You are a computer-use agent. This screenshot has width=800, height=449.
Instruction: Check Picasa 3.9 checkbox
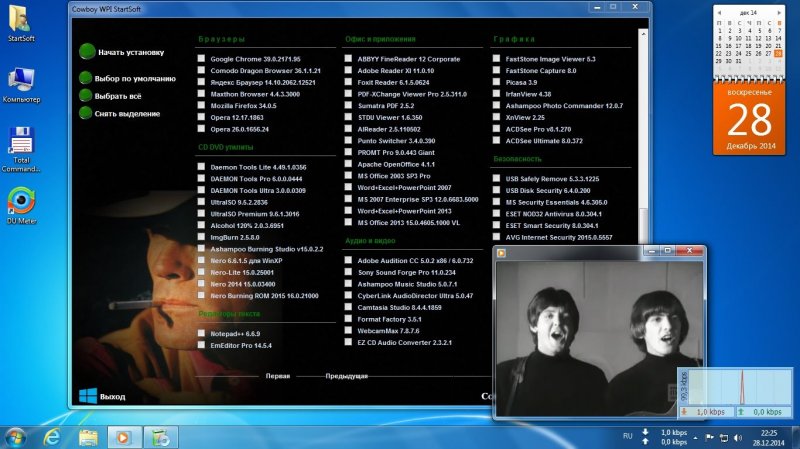point(496,82)
